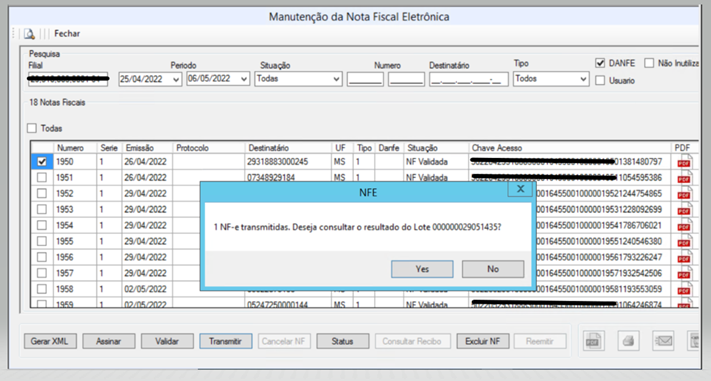Image resolution: width=711 pixels, height=381 pixels.
Task: Expand the Situação Todas combo box
Action: 336,79
